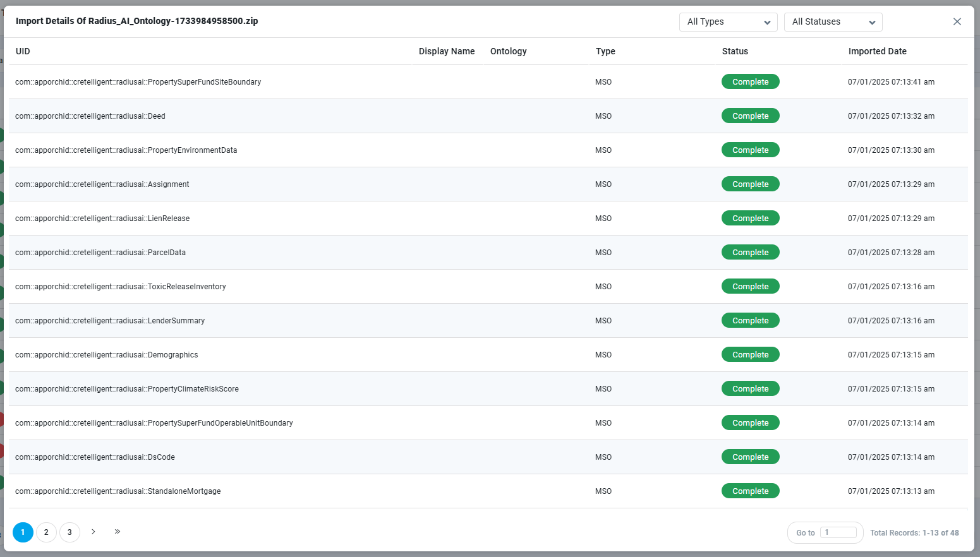Screen dimensions: 980x557
Task: Click Complete badge for StandaloneMortgage row
Action: pyautogui.click(x=750, y=491)
